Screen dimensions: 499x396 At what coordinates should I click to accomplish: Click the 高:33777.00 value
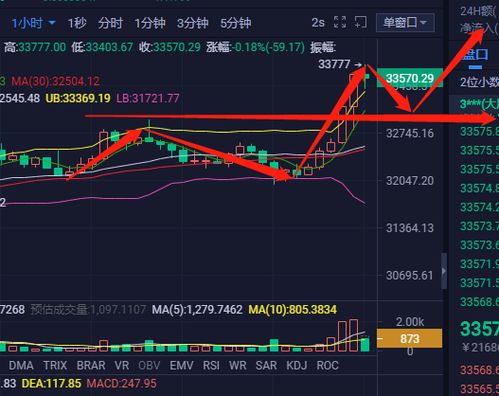(x=35, y=47)
